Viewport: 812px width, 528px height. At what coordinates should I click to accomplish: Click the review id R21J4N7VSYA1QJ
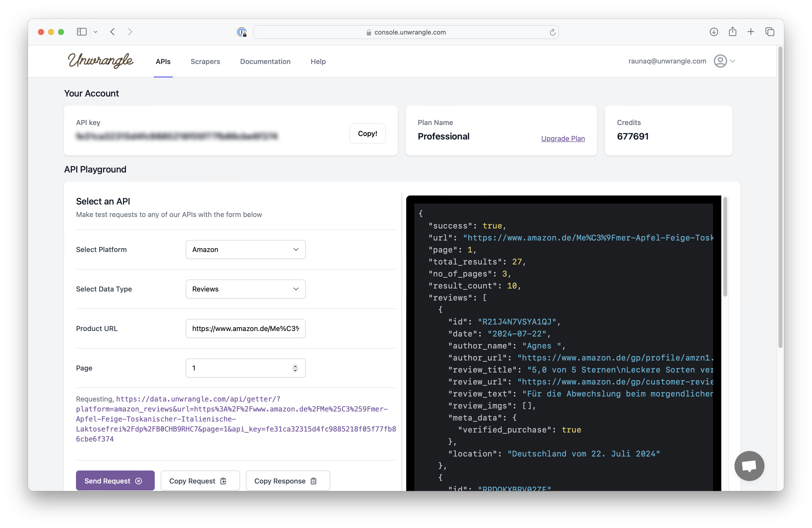(x=516, y=322)
